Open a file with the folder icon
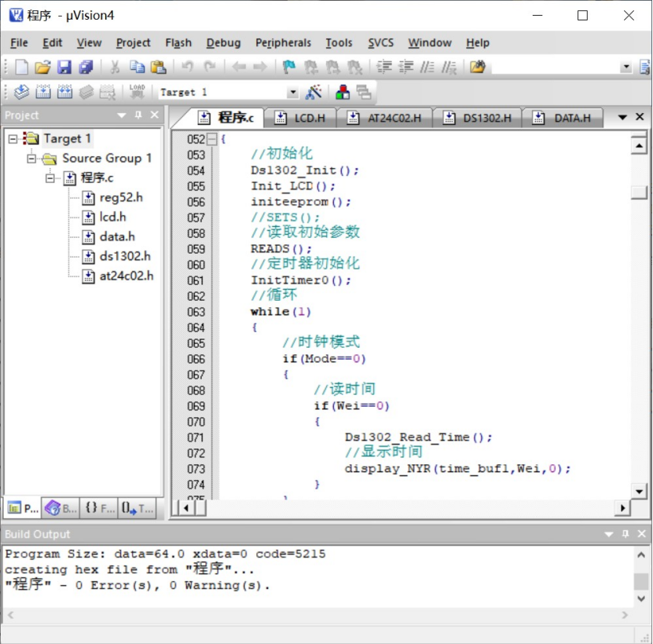 pos(42,67)
